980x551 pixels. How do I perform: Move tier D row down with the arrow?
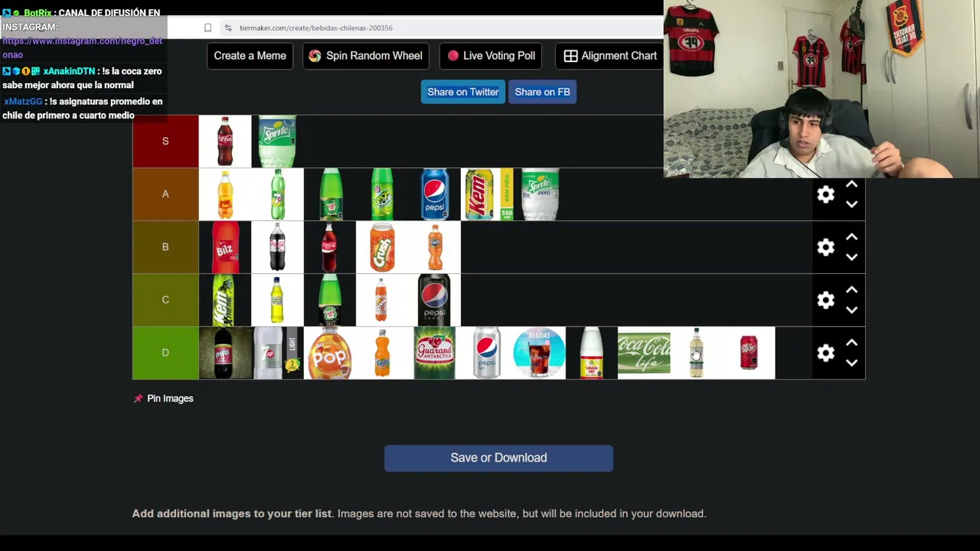coord(851,363)
